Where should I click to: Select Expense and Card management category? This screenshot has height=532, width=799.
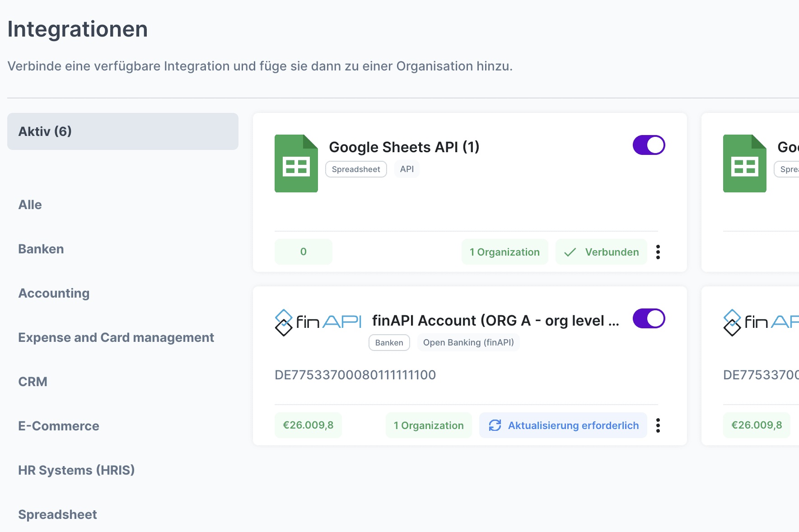tap(116, 337)
